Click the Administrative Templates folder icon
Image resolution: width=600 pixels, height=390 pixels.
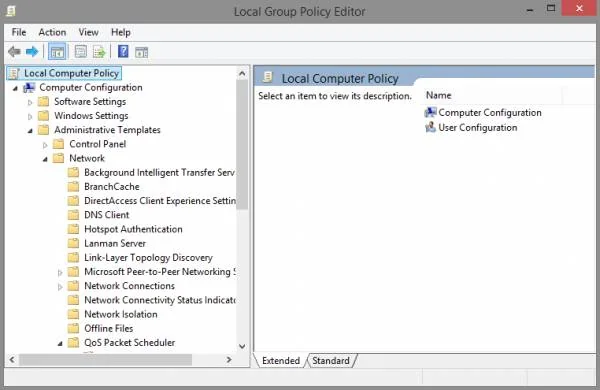pos(44,130)
